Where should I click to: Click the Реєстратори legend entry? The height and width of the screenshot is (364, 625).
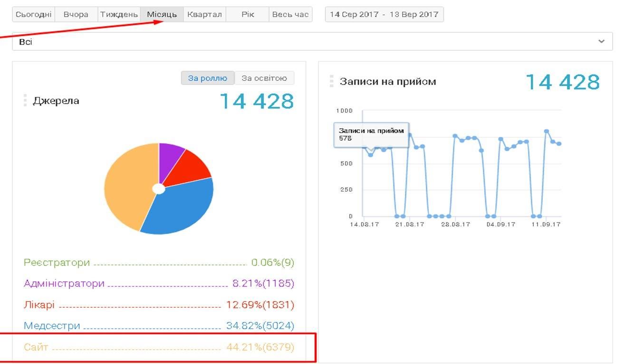[x=57, y=263]
